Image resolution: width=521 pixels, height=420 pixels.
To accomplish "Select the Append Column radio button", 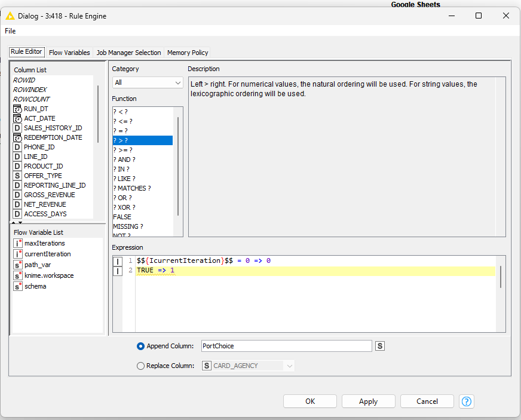I will click(x=141, y=346).
